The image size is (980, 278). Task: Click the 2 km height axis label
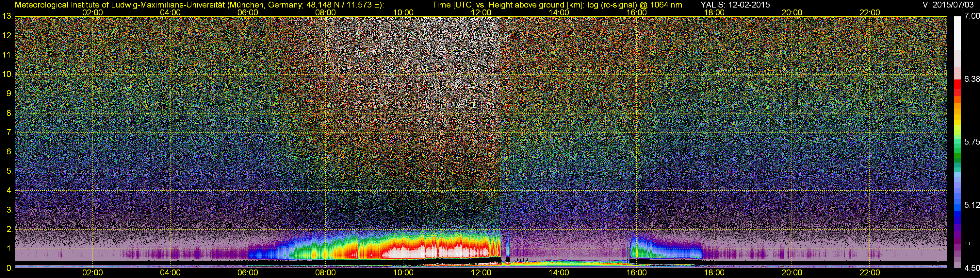pyautogui.click(x=9, y=229)
